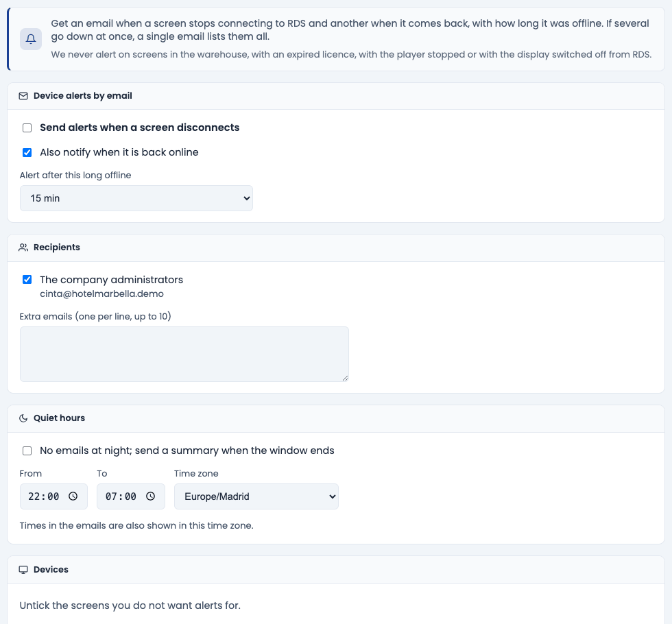Click the Times in the emails time zone note
672x624 pixels.
point(136,526)
